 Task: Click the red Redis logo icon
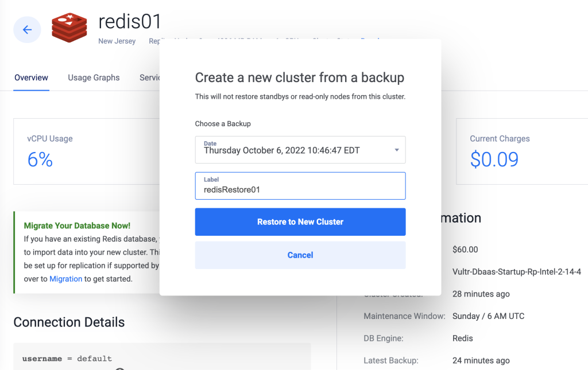(69, 28)
